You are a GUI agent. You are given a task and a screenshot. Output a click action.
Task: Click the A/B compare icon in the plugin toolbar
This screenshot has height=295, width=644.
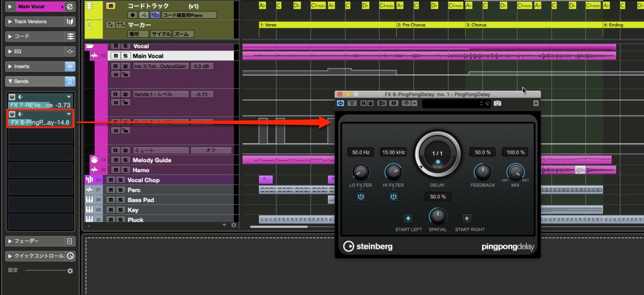tap(382, 103)
